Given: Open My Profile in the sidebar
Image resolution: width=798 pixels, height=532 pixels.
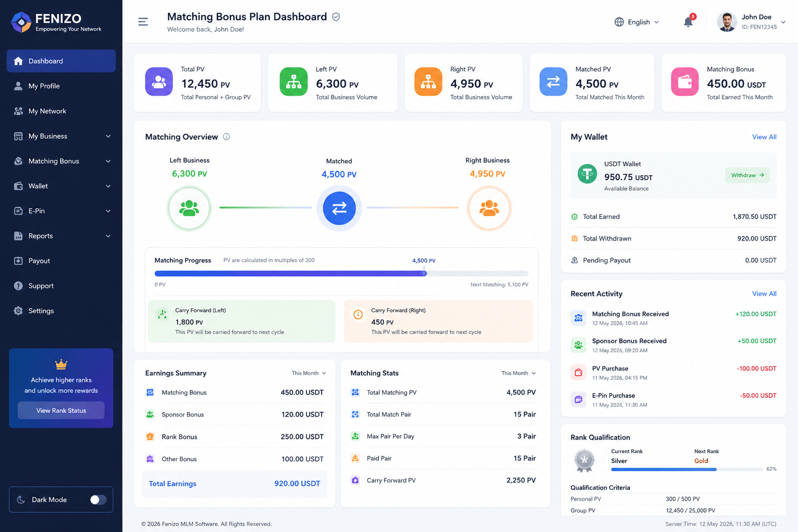Looking at the screenshot, I should pos(61,86).
